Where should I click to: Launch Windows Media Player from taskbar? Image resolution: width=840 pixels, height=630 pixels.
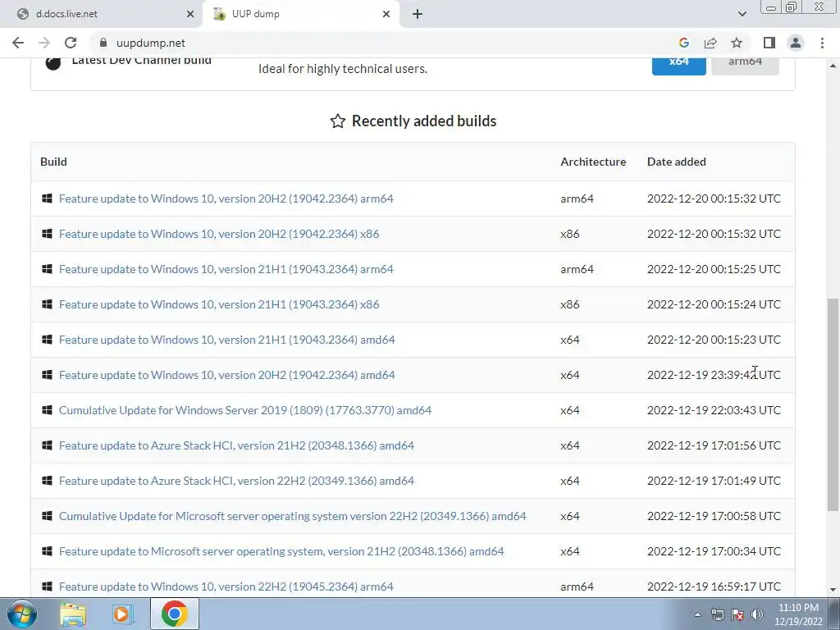[x=123, y=614]
